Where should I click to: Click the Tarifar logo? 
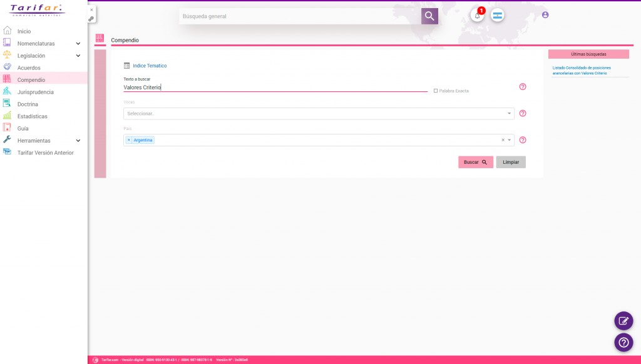click(x=37, y=10)
